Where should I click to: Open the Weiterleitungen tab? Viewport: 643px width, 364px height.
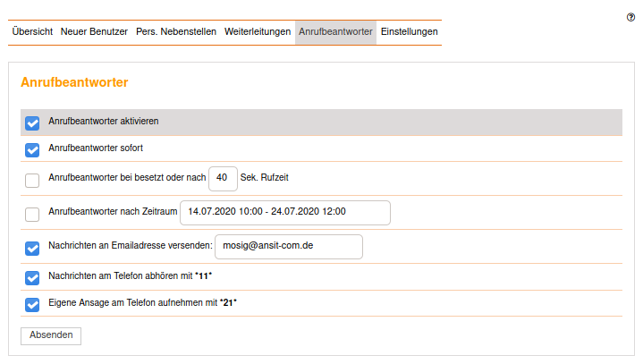258,32
